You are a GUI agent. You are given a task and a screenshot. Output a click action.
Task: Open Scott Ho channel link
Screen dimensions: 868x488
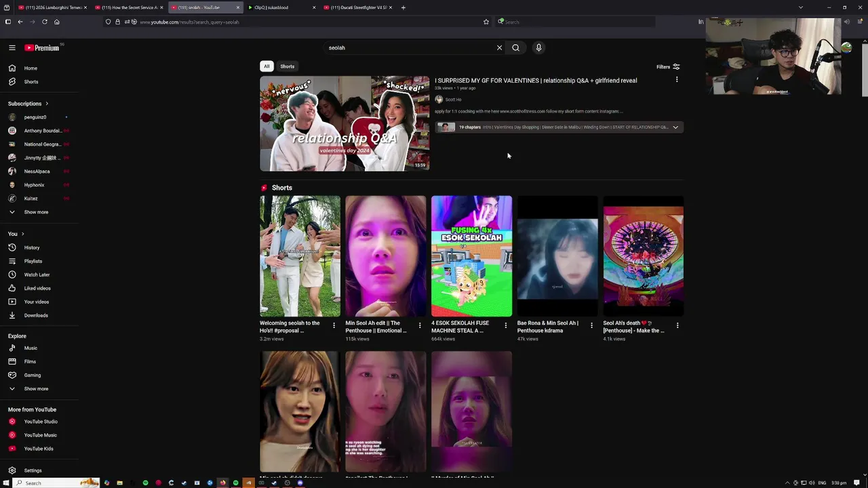tap(453, 100)
